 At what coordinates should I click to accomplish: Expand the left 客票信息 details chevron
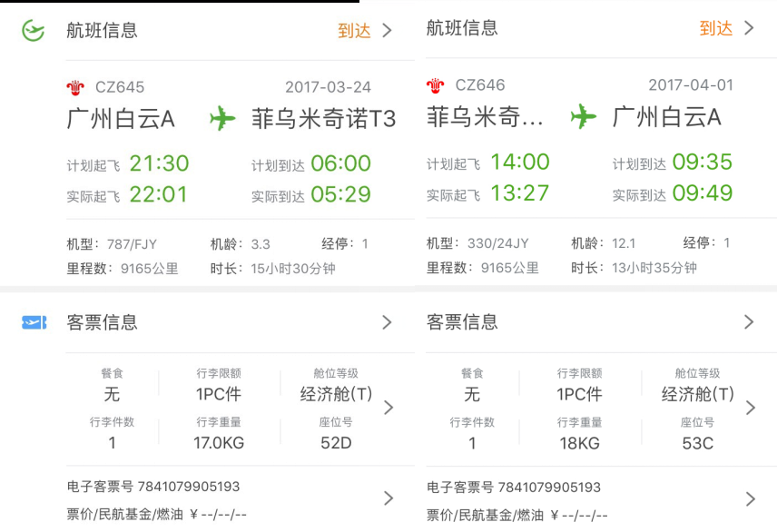387,321
